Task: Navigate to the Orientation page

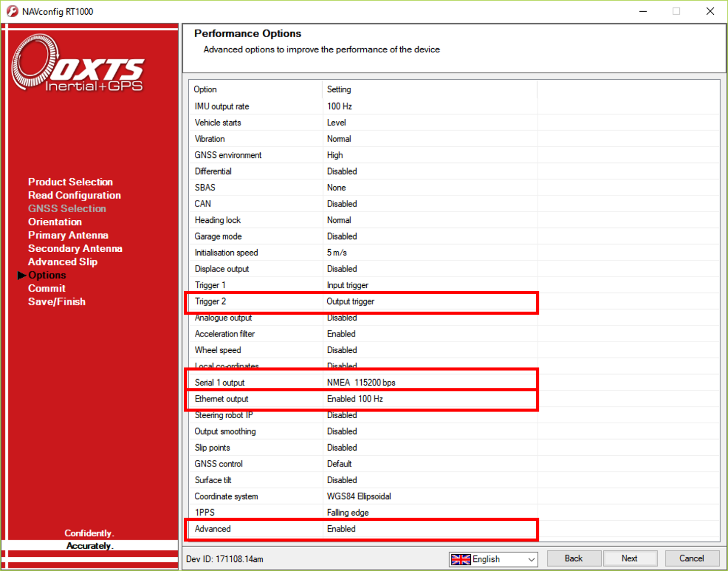Action: pyautogui.click(x=54, y=222)
